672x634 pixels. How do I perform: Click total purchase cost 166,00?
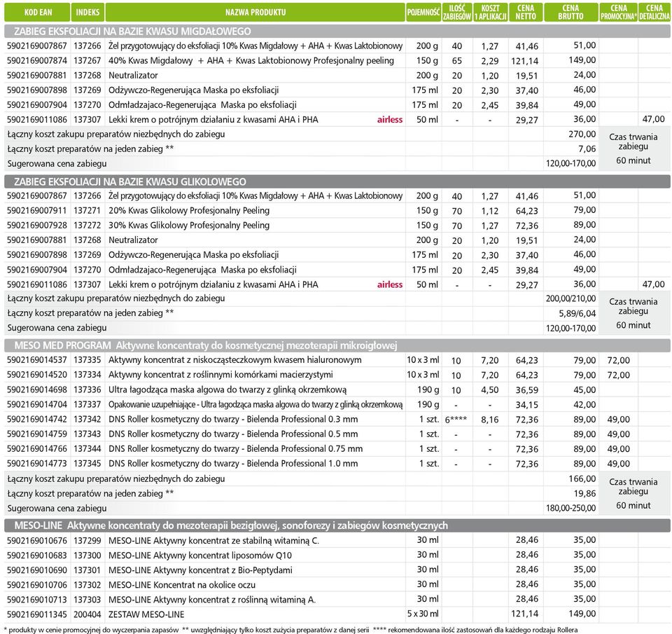point(582,478)
